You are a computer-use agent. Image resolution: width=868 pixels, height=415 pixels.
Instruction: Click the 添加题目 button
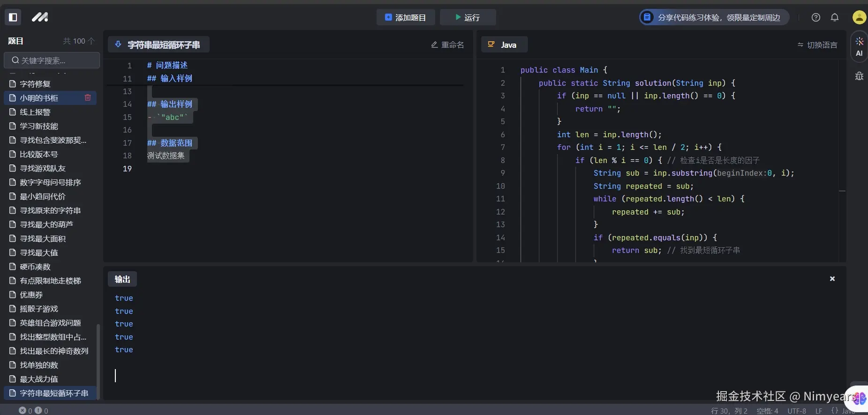(x=406, y=17)
